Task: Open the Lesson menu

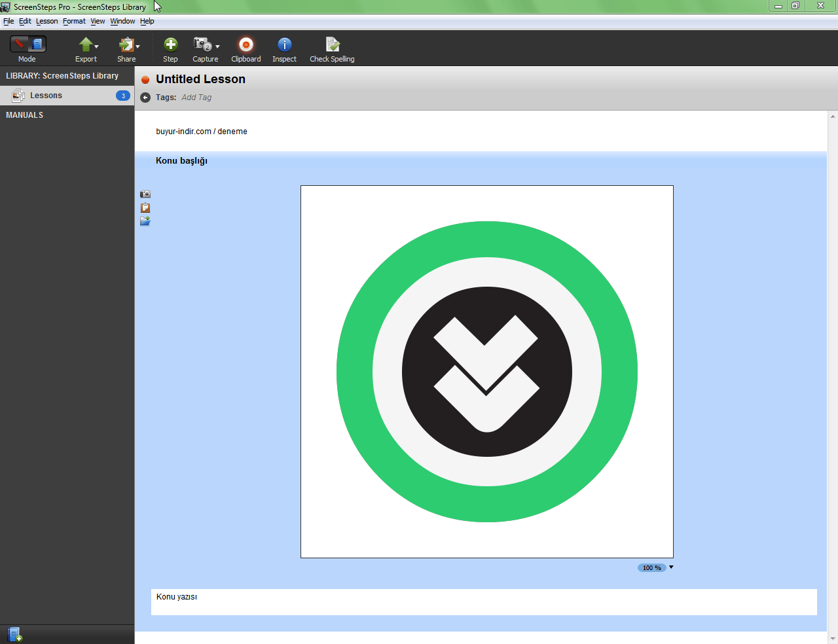Action: [46, 21]
